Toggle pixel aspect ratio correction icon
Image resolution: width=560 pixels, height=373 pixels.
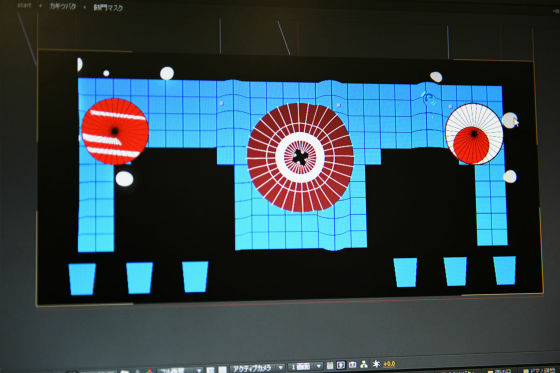coord(330,365)
